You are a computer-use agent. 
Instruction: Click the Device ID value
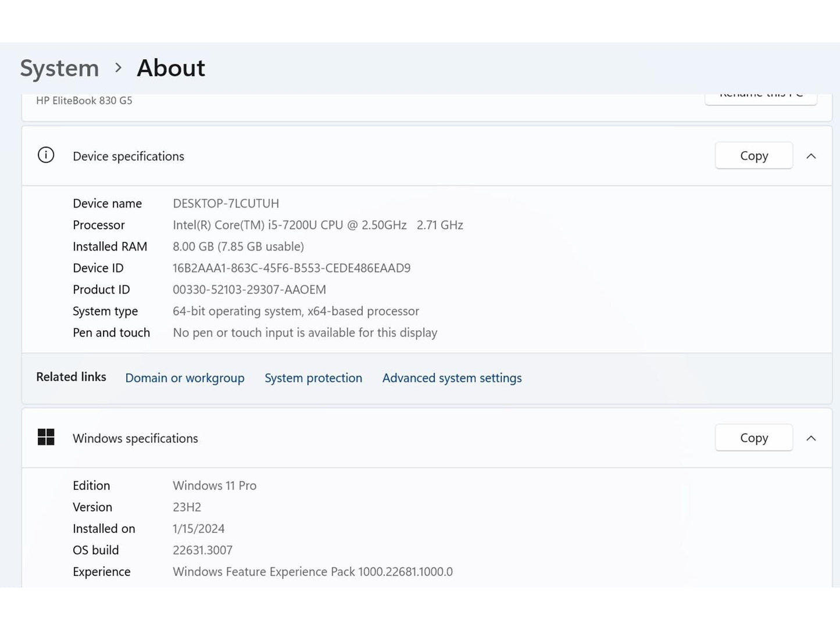point(291,268)
